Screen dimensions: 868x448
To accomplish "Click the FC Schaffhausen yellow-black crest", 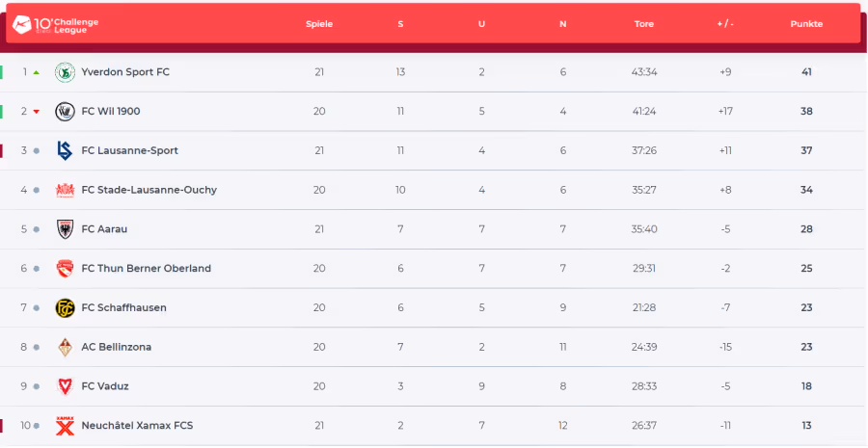I will click(x=65, y=307).
